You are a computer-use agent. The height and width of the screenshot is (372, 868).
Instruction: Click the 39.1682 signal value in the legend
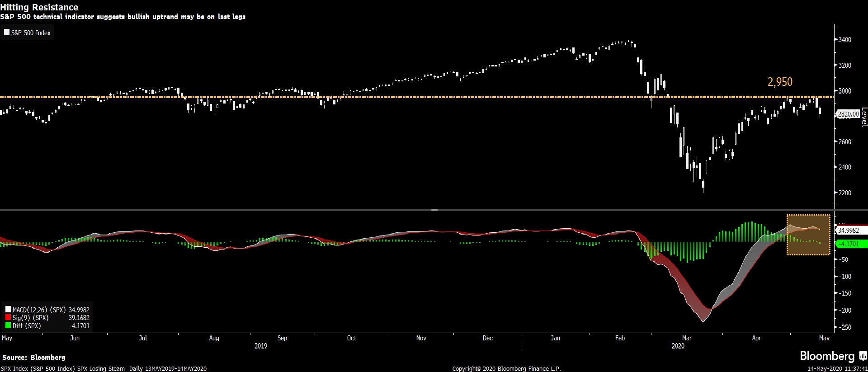tap(79, 318)
